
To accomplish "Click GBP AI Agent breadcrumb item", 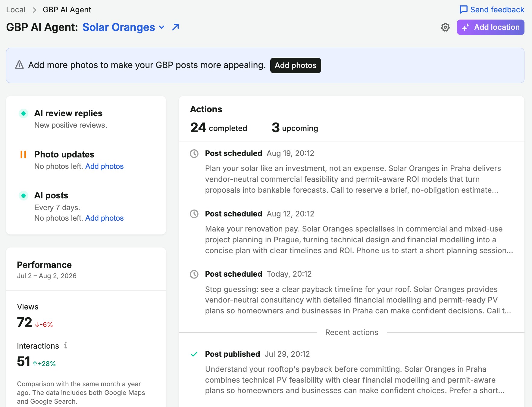I will 67,10.
